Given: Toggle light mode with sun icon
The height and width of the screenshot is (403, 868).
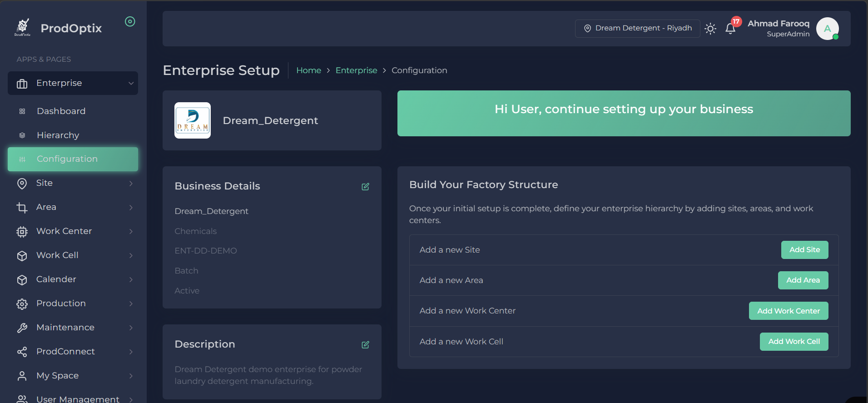Looking at the screenshot, I should point(710,29).
